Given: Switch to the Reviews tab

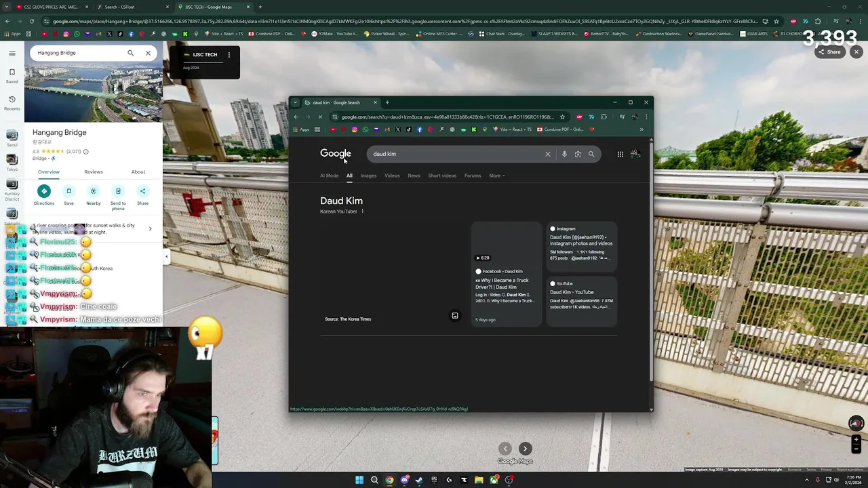Looking at the screenshot, I should tap(94, 171).
